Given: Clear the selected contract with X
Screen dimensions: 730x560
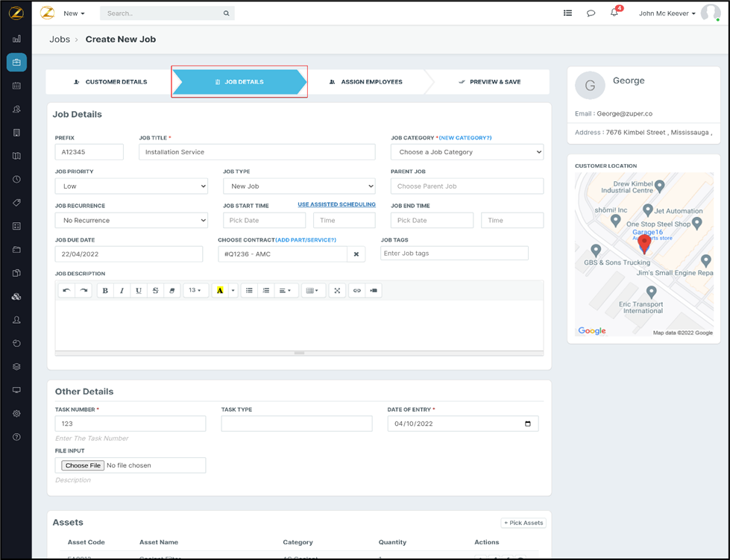Looking at the screenshot, I should [356, 254].
